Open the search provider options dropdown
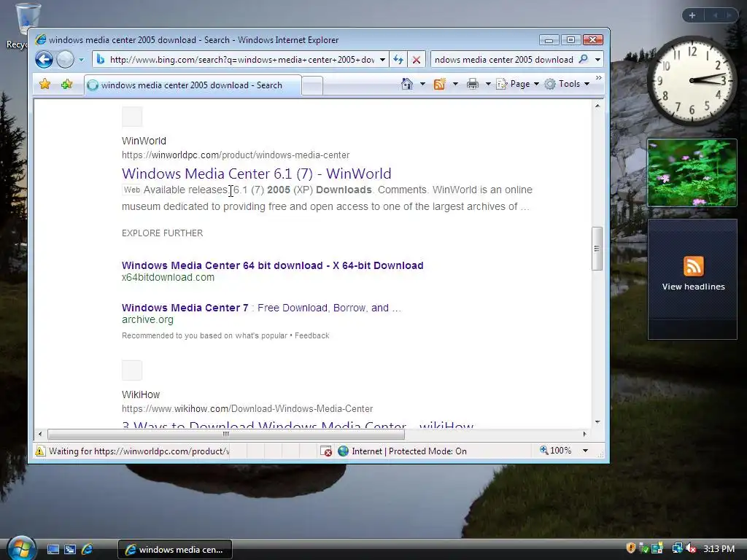Viewport: 747px width, 560px height. point(597,60)
